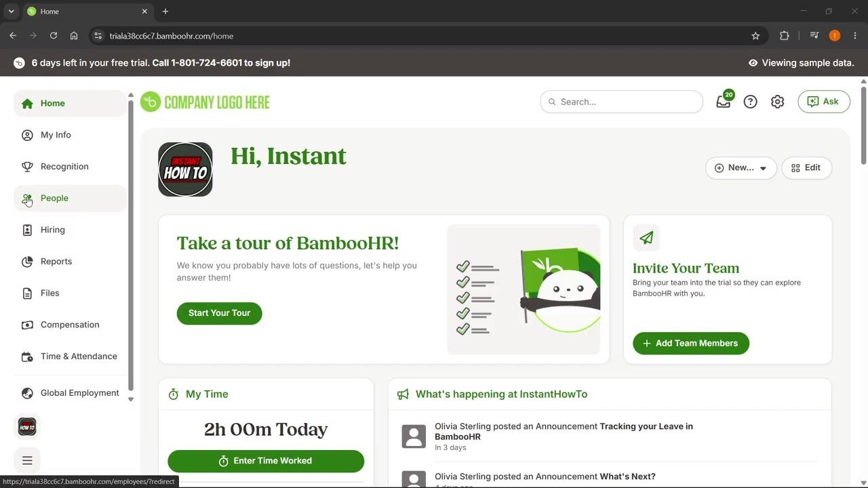Viewport: 868px width, 488px height.
Task: Open the tab search dropdown arrow
Action: tap(11, 12)
